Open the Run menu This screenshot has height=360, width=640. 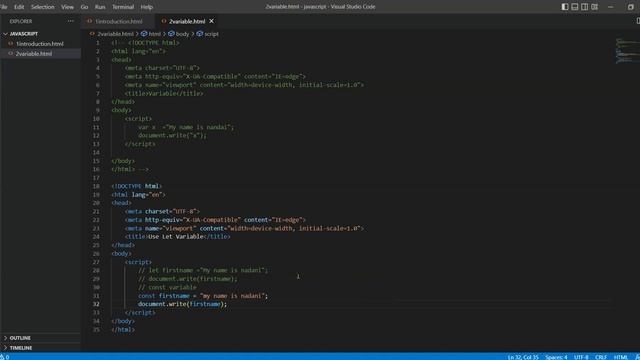(x=100, y=7)
